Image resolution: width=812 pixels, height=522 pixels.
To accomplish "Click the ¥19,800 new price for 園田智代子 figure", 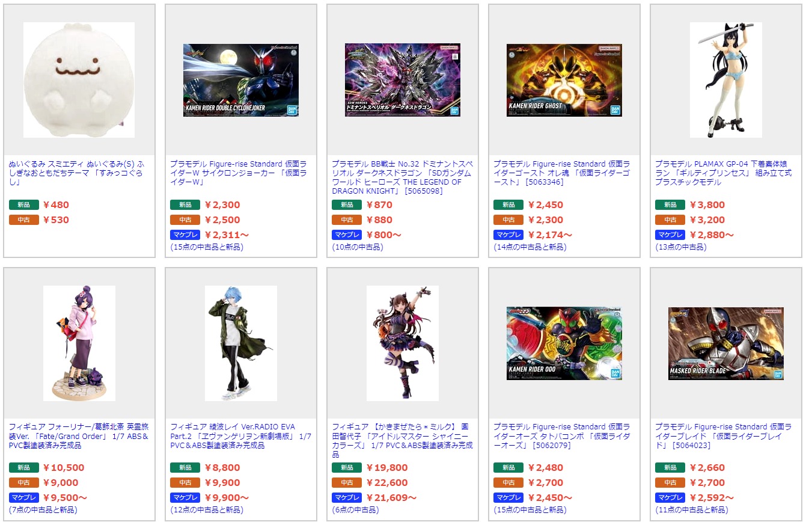I will pyautogui.click(x=386, y=467).
